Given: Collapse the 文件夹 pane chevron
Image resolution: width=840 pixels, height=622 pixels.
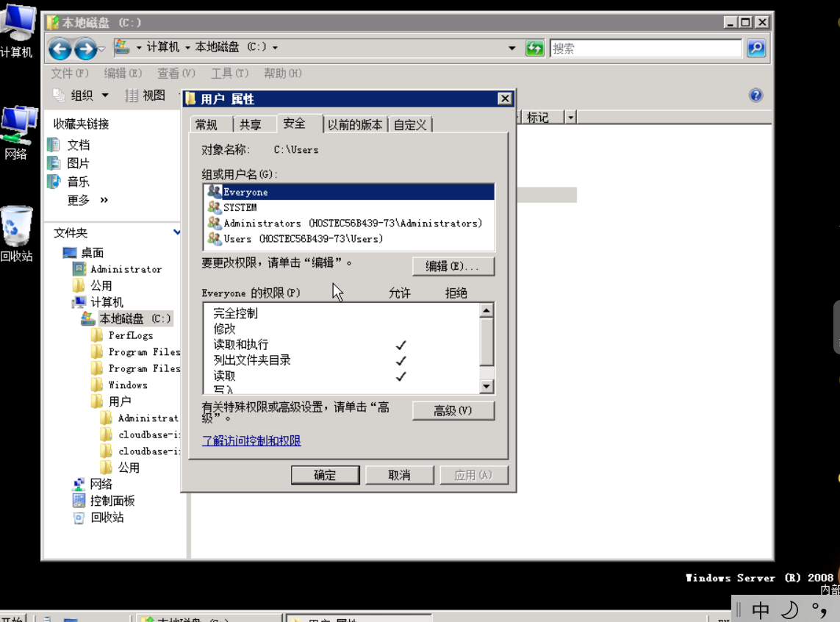Looking at the screenshot, I should point(177,232).
